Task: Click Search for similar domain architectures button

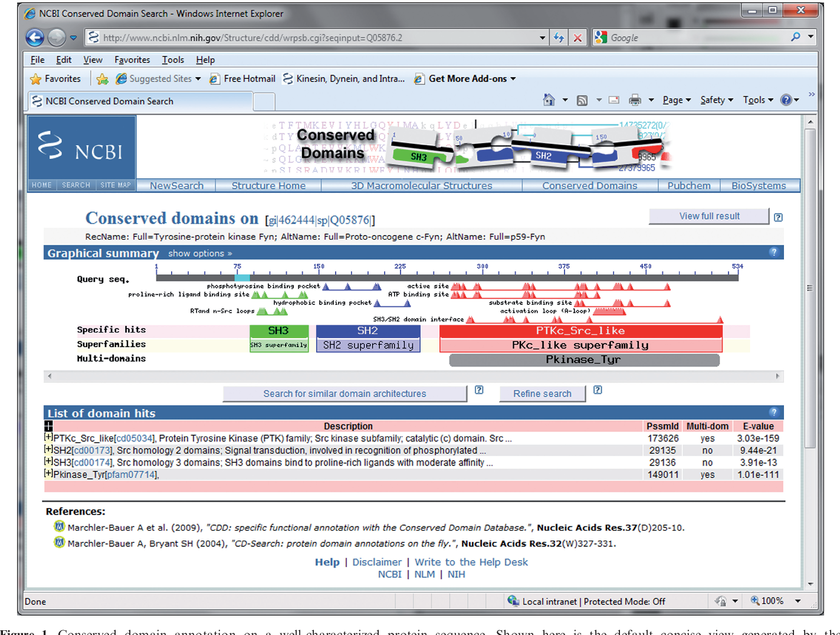Action: (344, 394)
